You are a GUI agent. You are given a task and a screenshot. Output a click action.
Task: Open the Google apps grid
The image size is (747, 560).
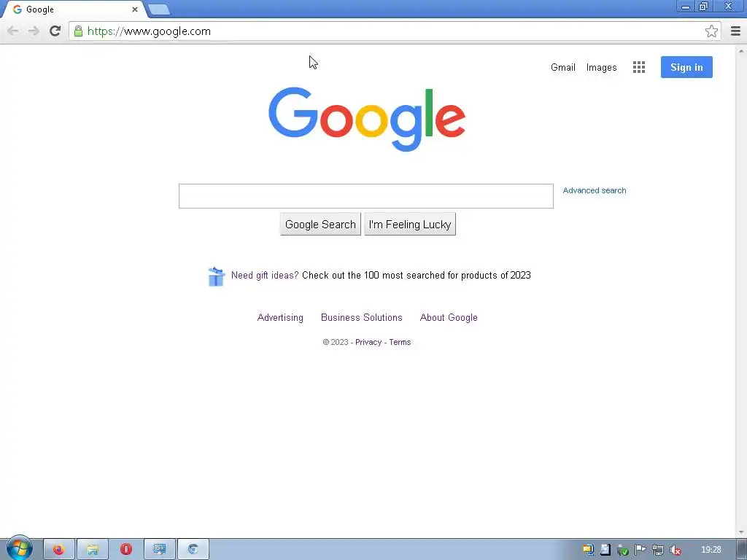click(639, 67)
